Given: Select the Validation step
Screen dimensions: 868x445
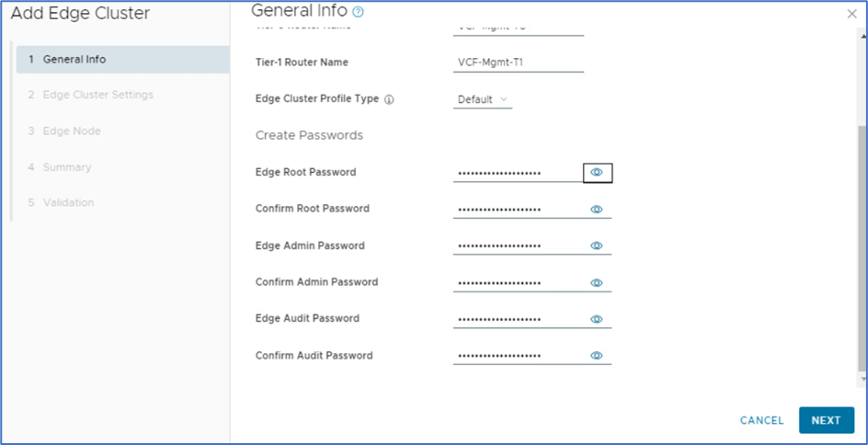Looking at the screenshot, I should point(68,202).
